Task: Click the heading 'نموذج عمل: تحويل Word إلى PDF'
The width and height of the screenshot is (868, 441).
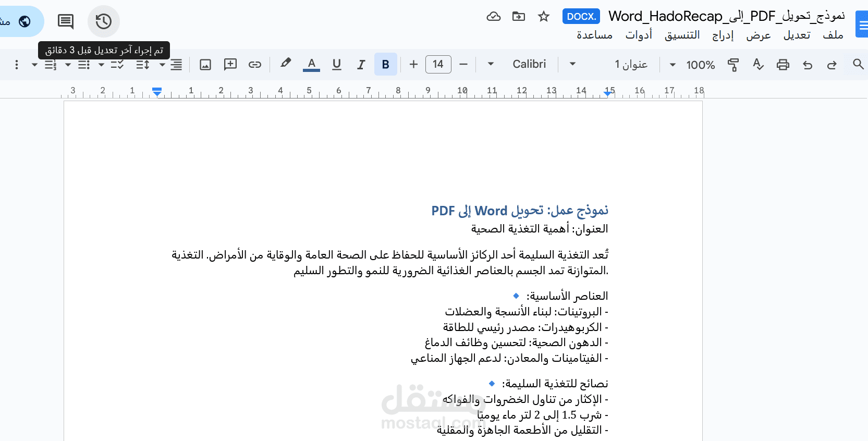Action: [520, 211]
